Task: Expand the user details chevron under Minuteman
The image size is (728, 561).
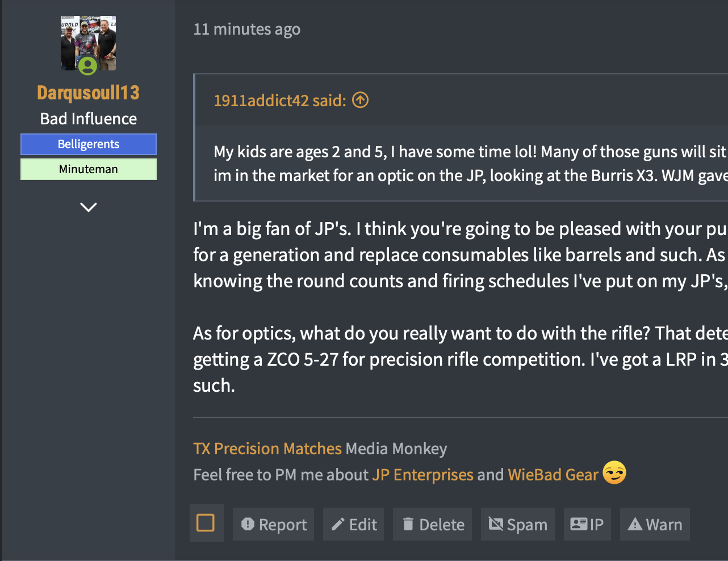Action: click(x=89, y=207)
